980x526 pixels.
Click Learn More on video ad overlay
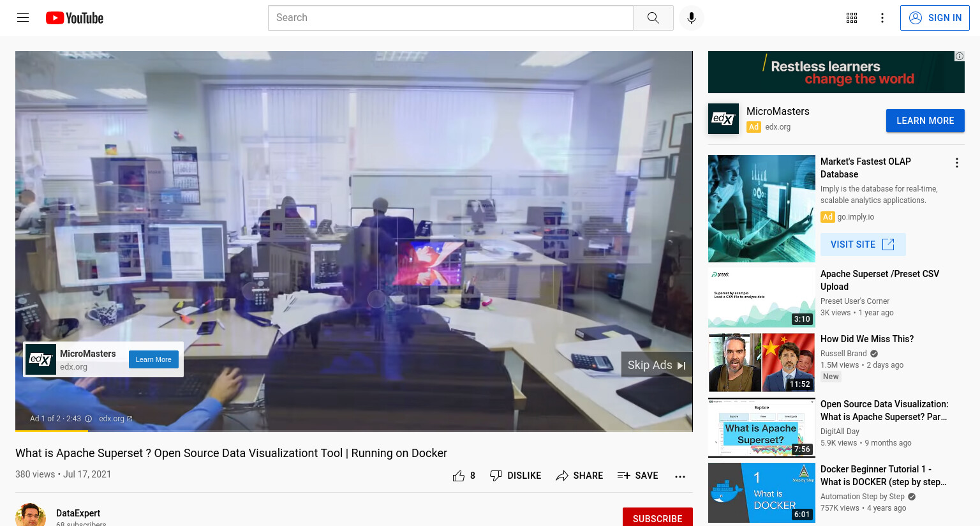pyautogui.click(x=153, y=359)
